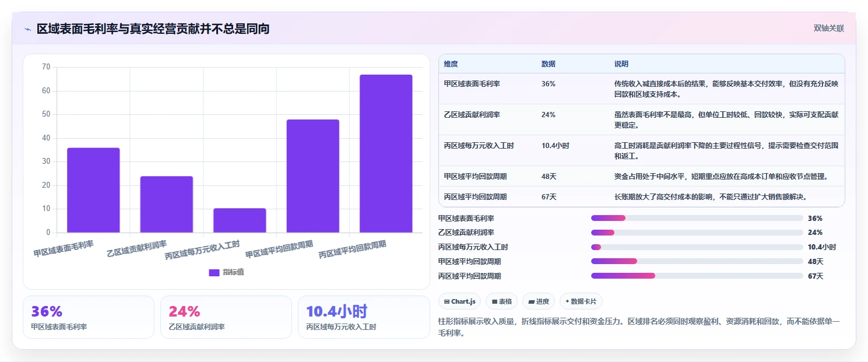868x362 pixels.
Task: Click the 乙区域贡献利润率 progress bar
Action: (x=697, y=233)
